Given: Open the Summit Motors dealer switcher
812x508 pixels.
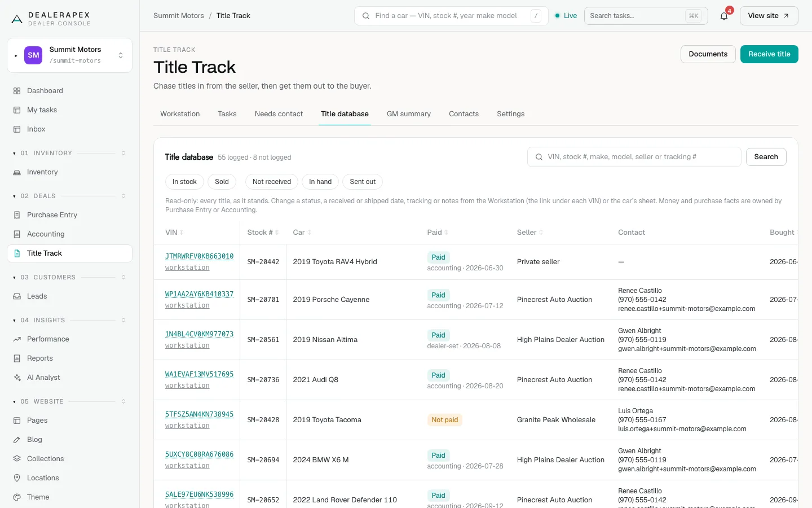Looking at the screenshot, I should [69, 55].
